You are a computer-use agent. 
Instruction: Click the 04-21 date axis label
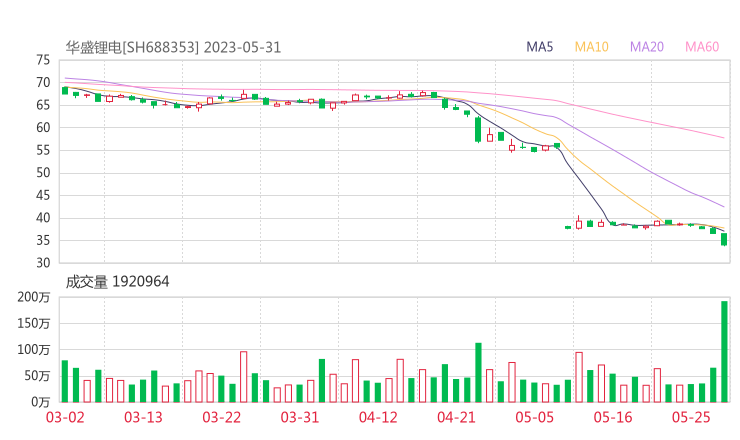pyautogui.click(x=456, y=417)
